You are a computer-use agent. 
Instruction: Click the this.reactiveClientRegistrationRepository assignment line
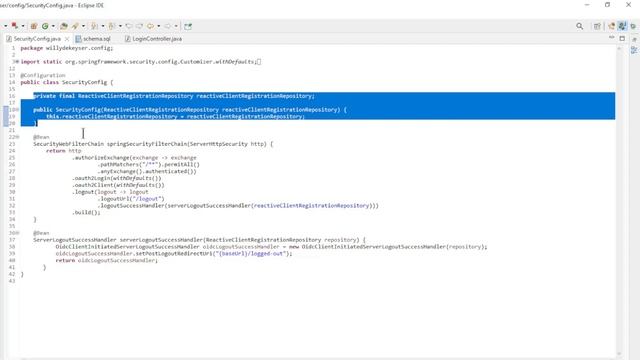point(176,117)
